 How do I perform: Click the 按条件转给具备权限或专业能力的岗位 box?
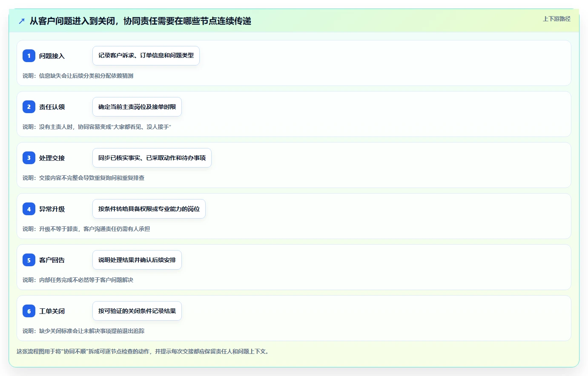[149, 209]
